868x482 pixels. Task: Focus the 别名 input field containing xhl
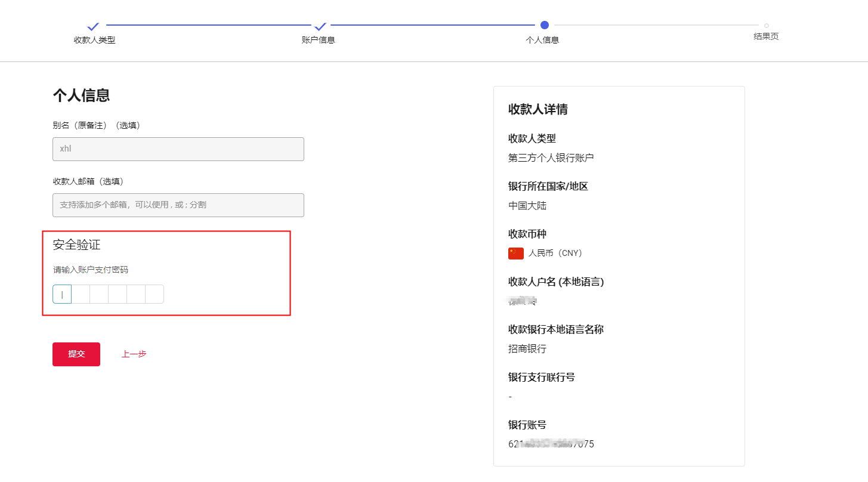coord(178,149)
